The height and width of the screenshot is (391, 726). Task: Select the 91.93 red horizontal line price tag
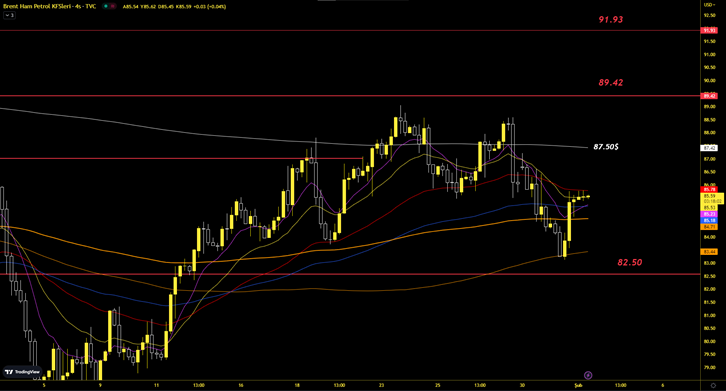pyautogui.click(x=709, y=31)
